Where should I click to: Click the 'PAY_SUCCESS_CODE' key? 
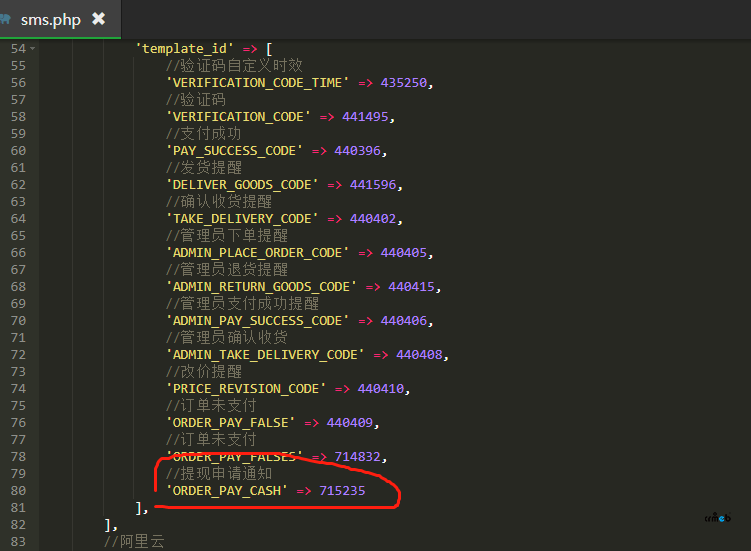(x=235, y=151)
